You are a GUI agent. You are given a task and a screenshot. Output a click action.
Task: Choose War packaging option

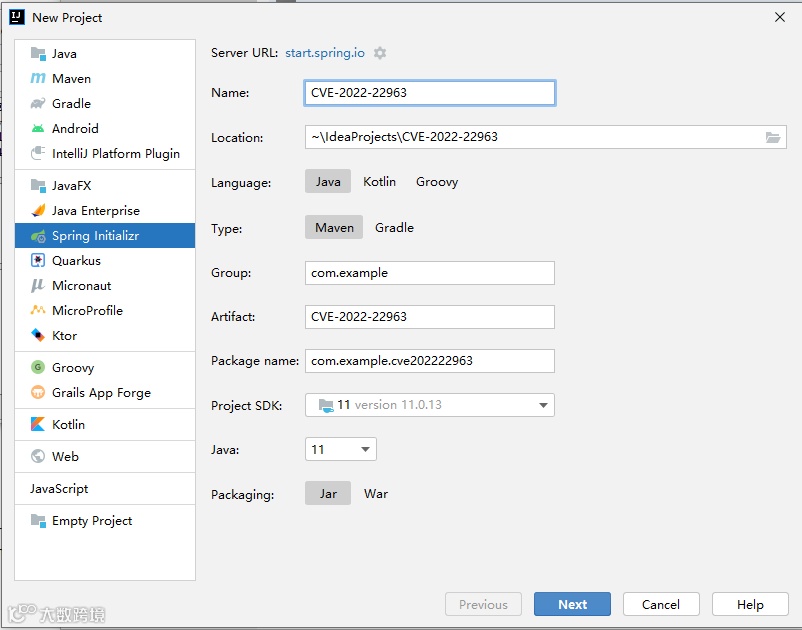tap(376, 493)
